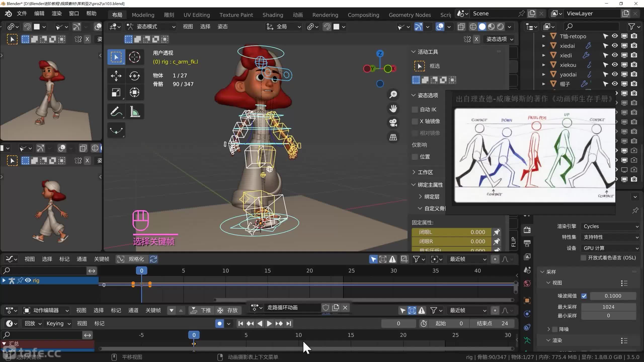Open 动作编辑器 mode dropdown
Viewport: 644px width, 362px height.
[46, 310]
